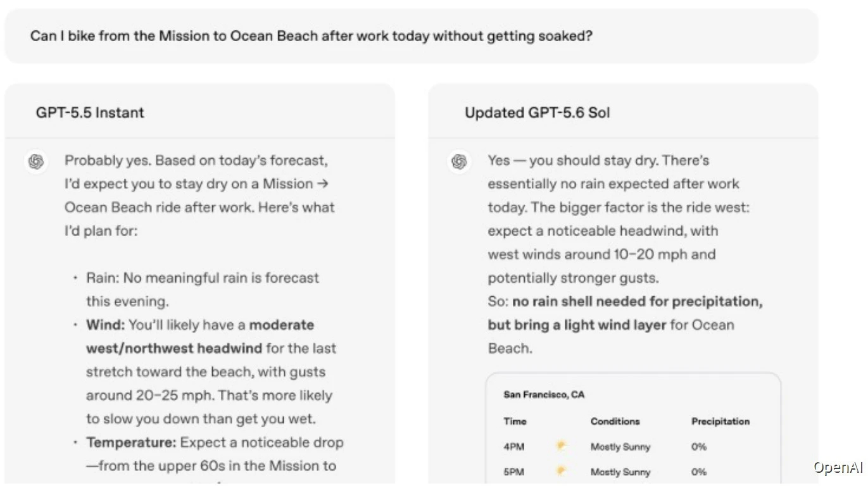The height and width of the screenshot is (488, 868).
Task: Click the Time column header
Action: pos(515,421)
